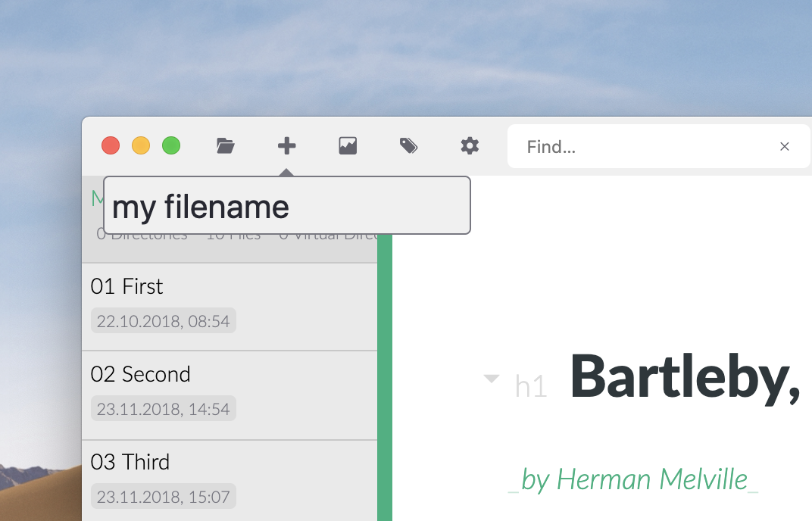The width and height of the screenshot is (812, 521).
Task: Click the plus icon for new file
Action: (x=286, y=146)
